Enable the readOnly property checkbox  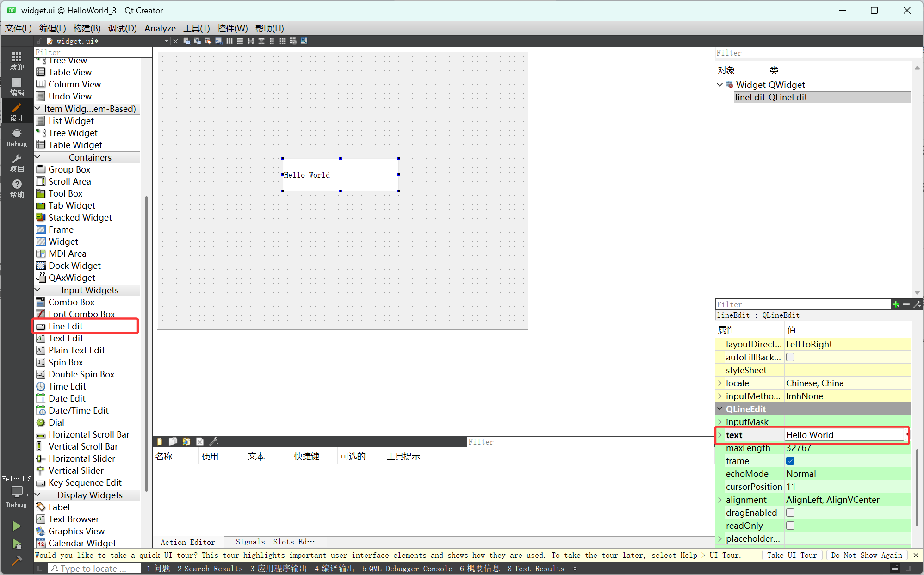point(790,526)
